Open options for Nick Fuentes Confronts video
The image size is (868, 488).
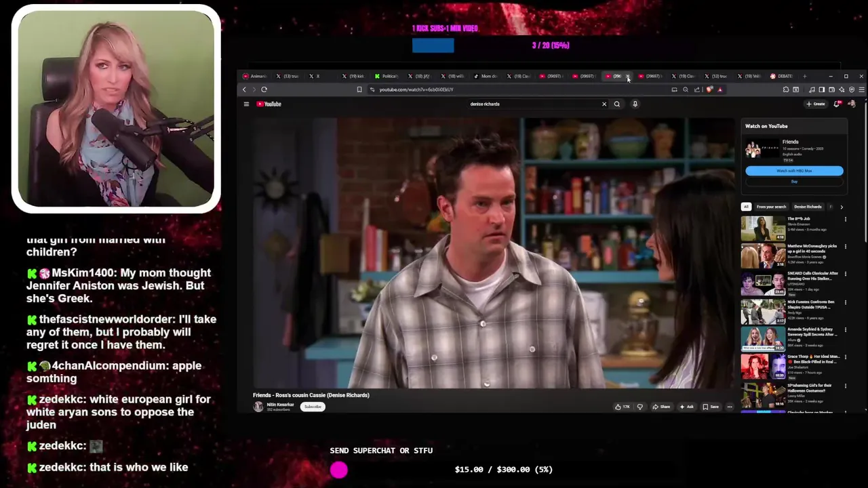click(845, 302)
